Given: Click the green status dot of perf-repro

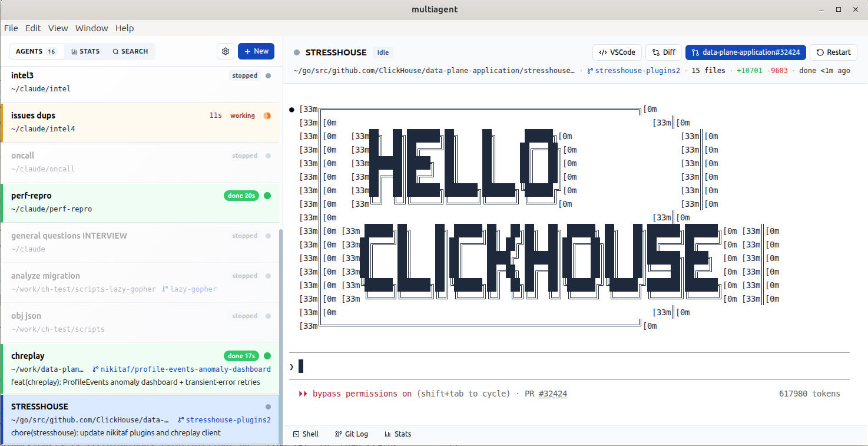Looking at the screenshot, I should [267, 196].
